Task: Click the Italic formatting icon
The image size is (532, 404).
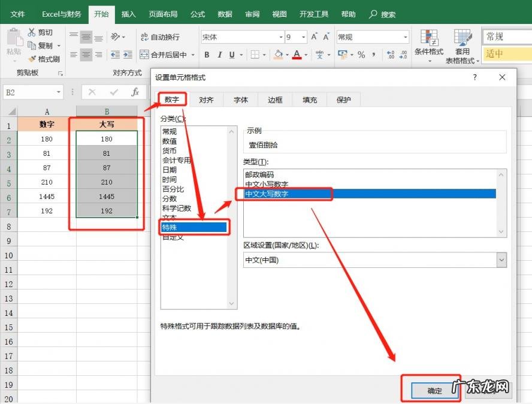Action: click(219, 55)
